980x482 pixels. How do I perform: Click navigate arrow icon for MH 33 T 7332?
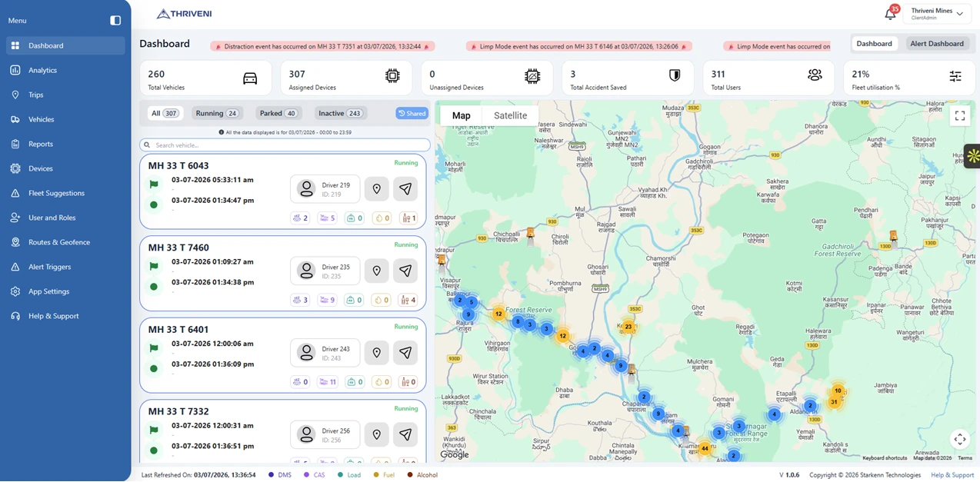(405, 434)
